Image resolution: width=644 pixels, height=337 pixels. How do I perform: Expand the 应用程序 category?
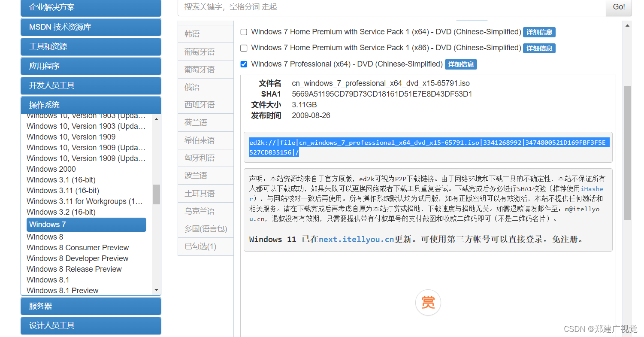tap(91, 66)
